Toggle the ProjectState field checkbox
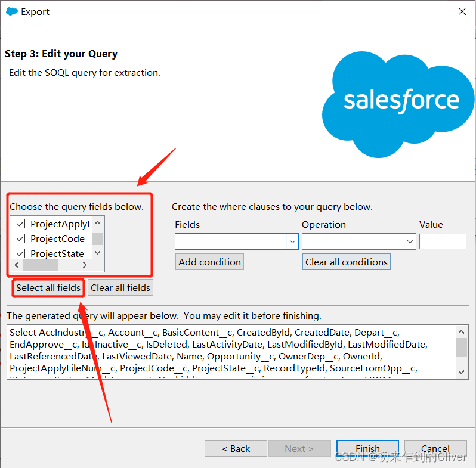Viewport: 476px width, 468px height. [20, 253]
